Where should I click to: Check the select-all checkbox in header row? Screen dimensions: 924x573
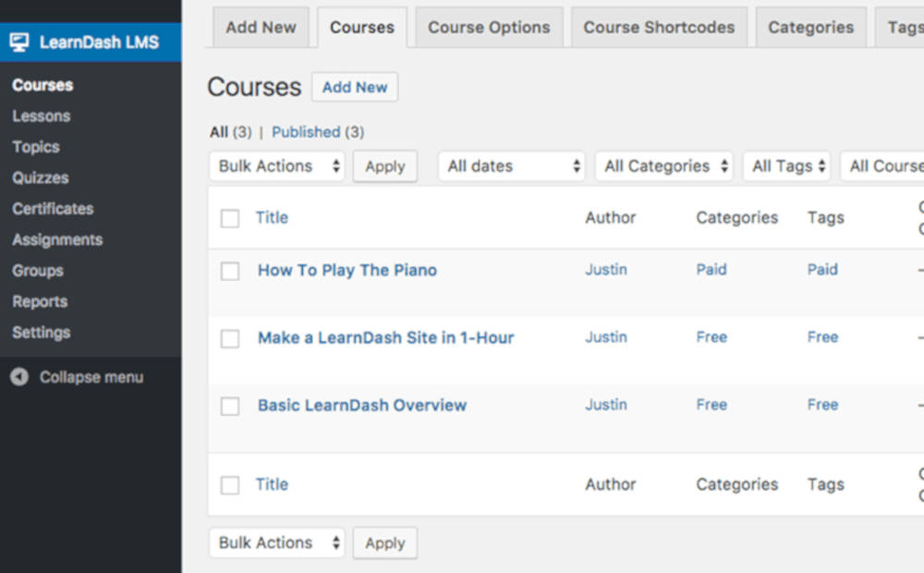230,217
